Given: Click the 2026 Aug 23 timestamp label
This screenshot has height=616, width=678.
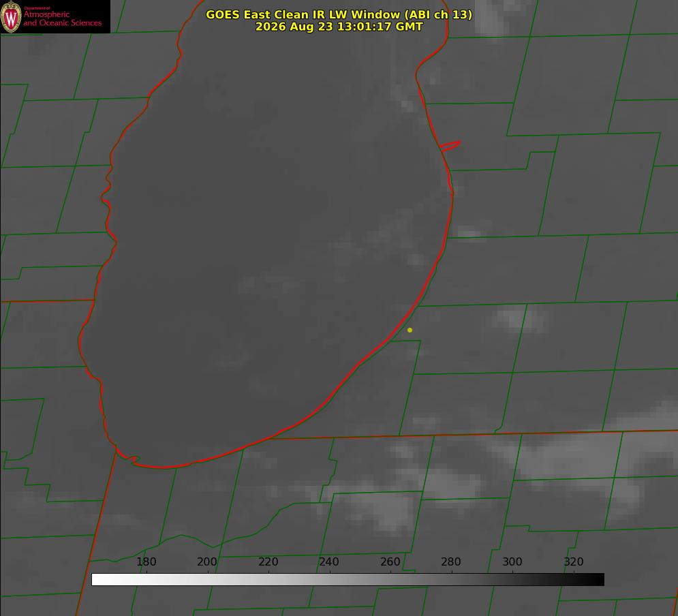Looking at the screenshot, I should coord(339,27).
